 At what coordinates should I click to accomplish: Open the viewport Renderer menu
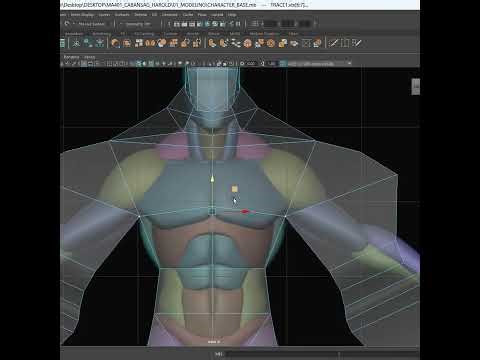tap(71, 57)
